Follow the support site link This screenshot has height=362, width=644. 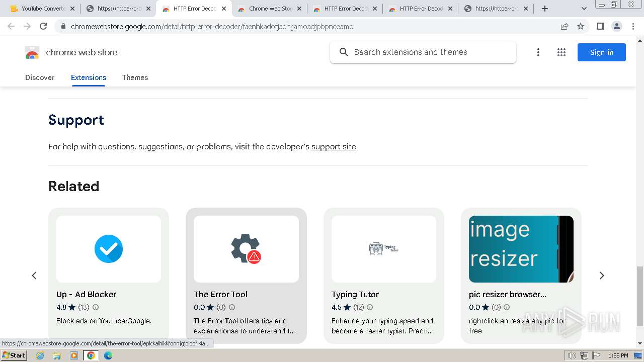pos(334,147)
